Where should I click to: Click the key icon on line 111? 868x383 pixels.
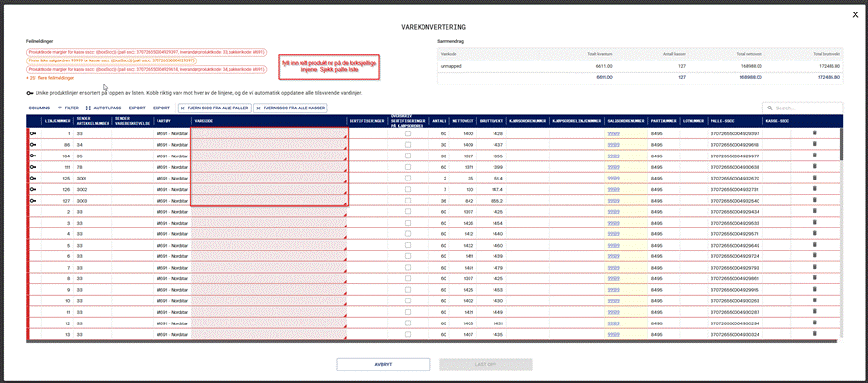tap(34, 167)
